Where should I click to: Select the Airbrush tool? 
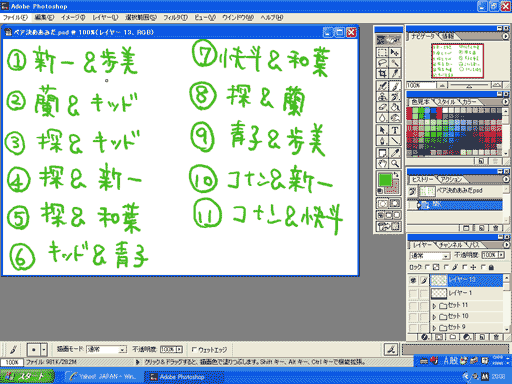[382, 86]
